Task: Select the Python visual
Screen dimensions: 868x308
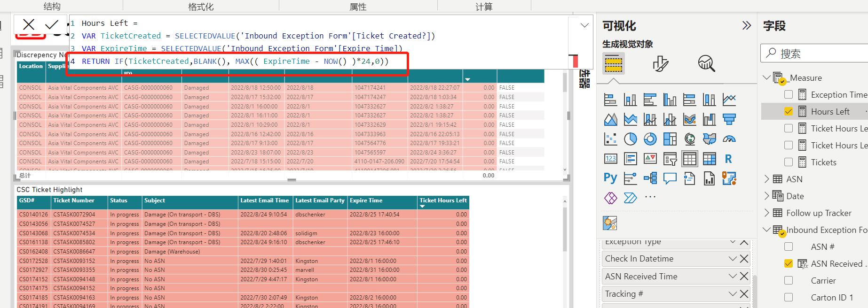Action: (x=610, y=178)
